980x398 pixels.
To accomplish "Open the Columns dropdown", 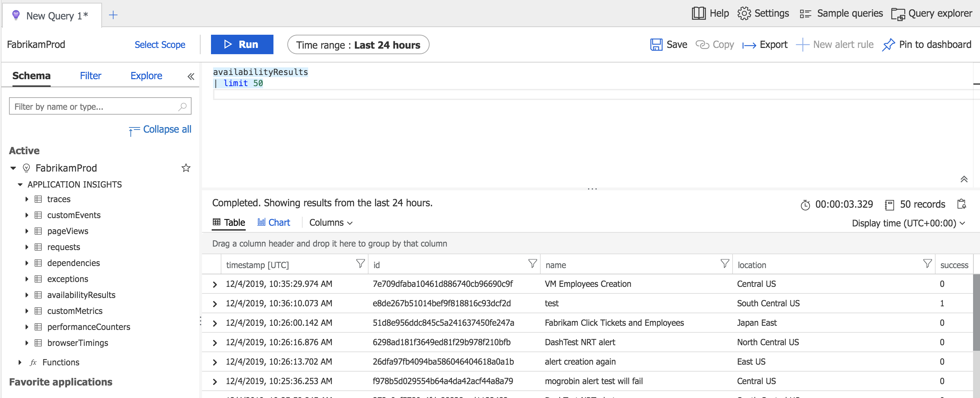I will tap(331, 222).
